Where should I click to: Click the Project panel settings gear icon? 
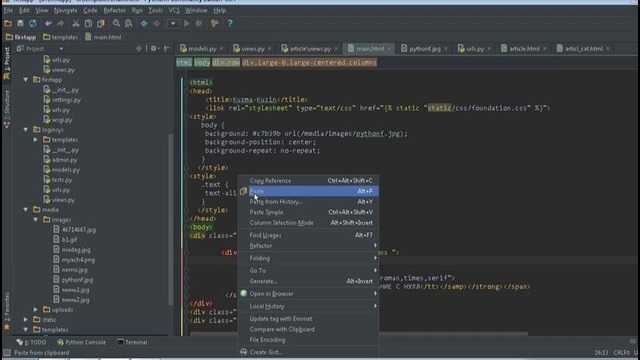153,49
